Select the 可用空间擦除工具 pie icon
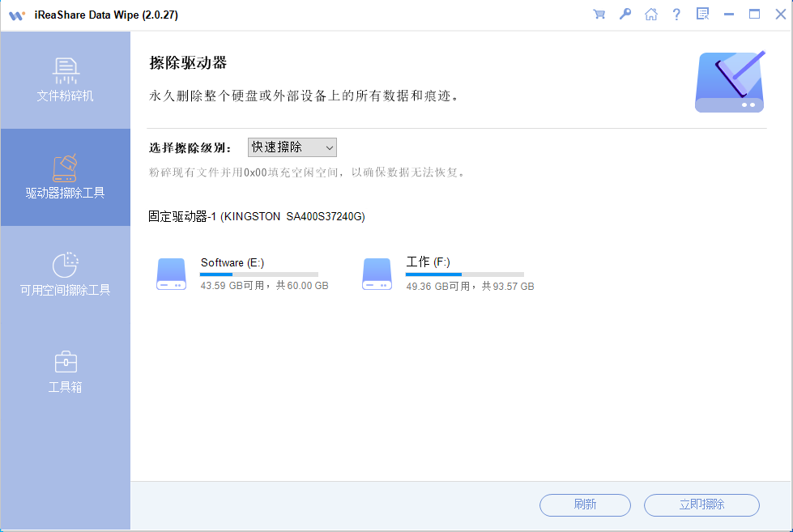 (66, 265)
